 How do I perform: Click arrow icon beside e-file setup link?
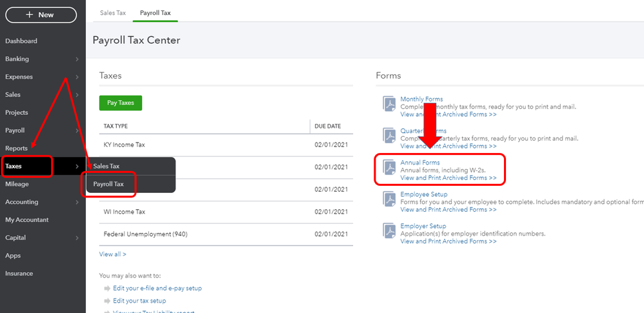[x=106, y=288]
